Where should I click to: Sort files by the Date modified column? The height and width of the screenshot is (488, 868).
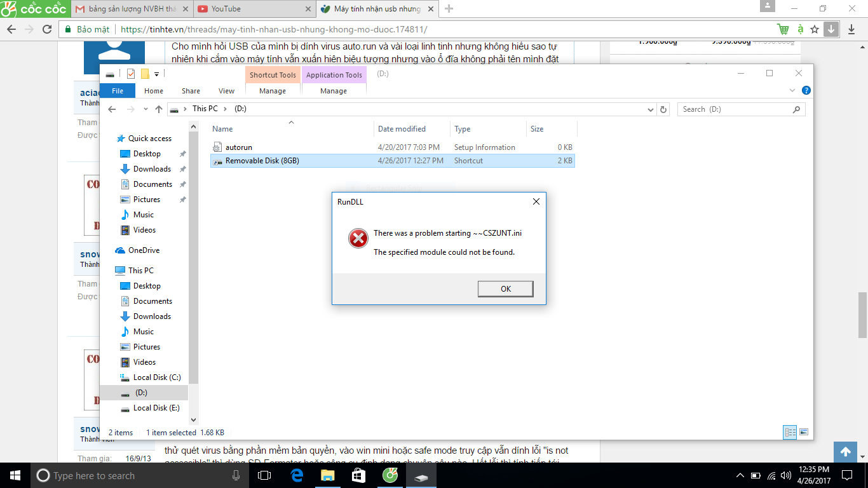412,129
